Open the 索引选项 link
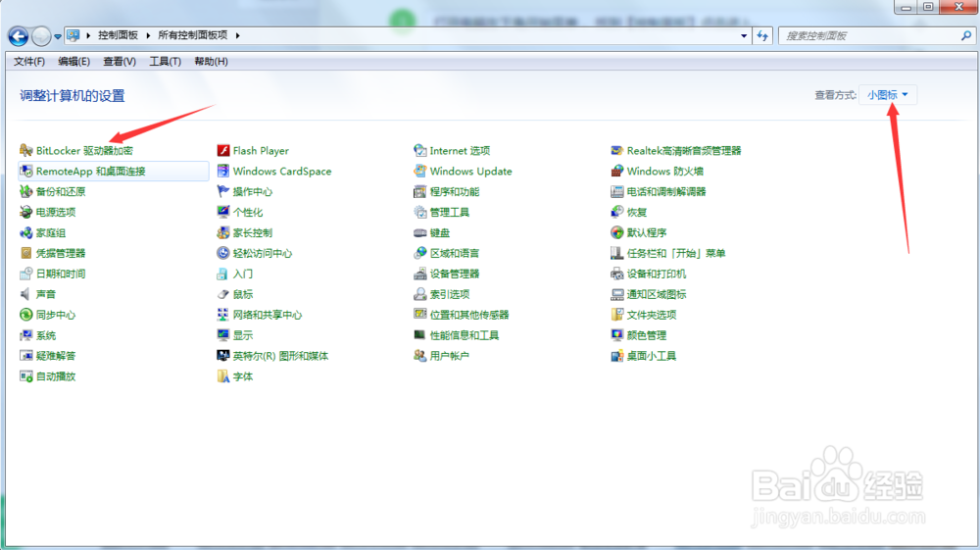The image size is (980, 550). (450, 294)
